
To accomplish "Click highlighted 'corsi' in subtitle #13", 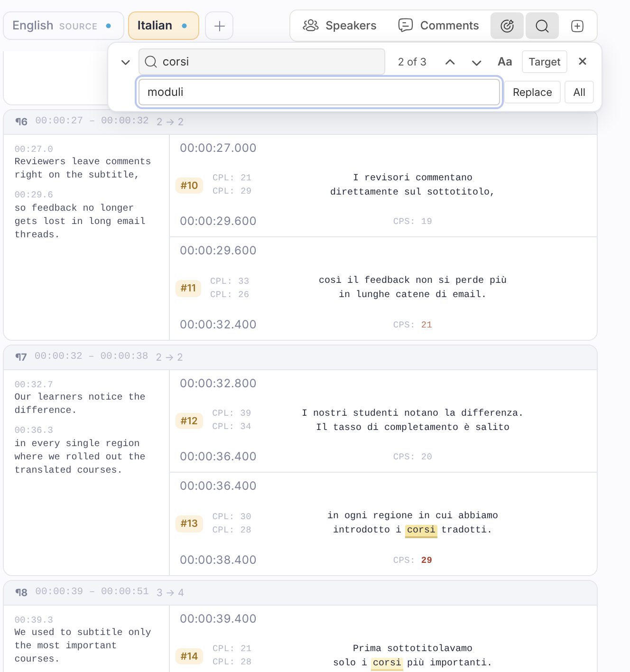I will click(421, 530).
